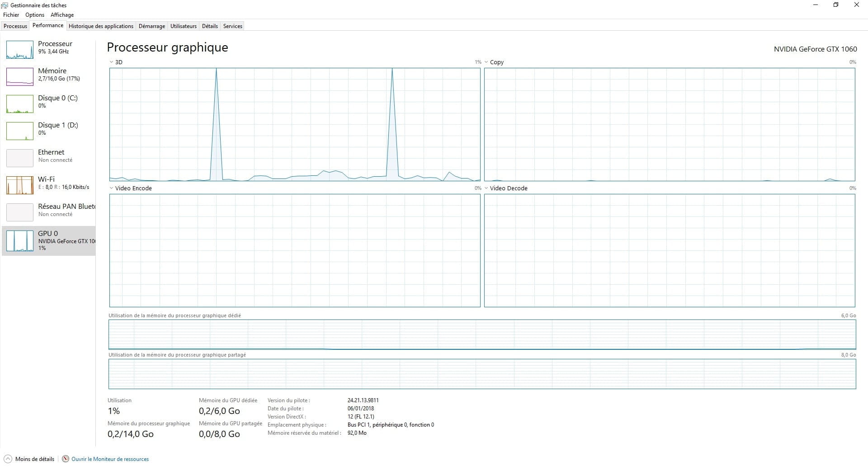The image size is (868, 470).
Task: Open the Video Encode engine dropdown
Action: 111,188
